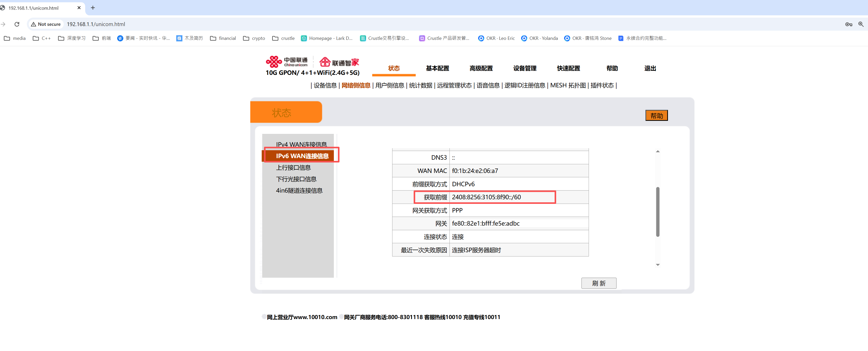This screenshot has height=351, width=868.
Task: Open the 高级配置 tab
Action: coord(481,68)
